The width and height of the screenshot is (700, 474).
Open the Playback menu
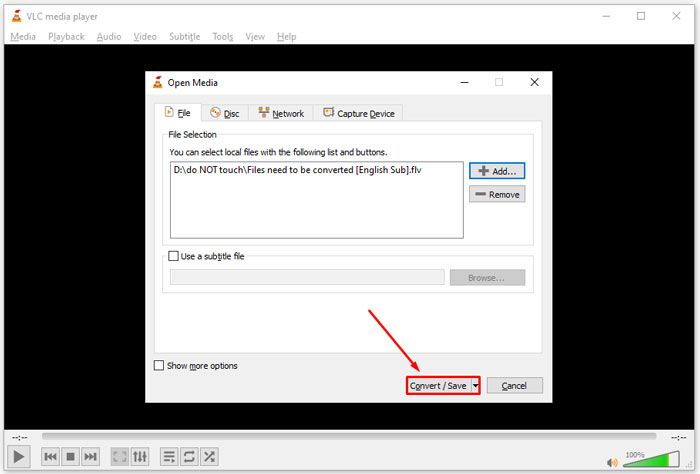point(66,37)
